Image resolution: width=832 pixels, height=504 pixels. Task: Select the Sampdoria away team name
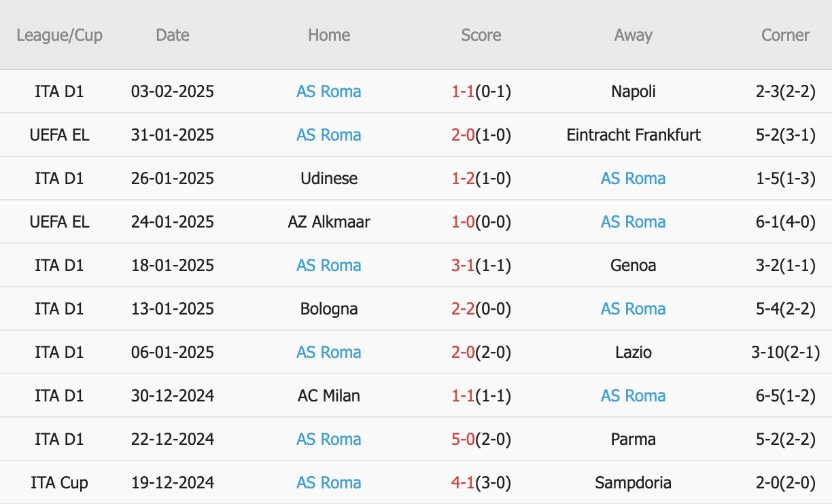634,483
